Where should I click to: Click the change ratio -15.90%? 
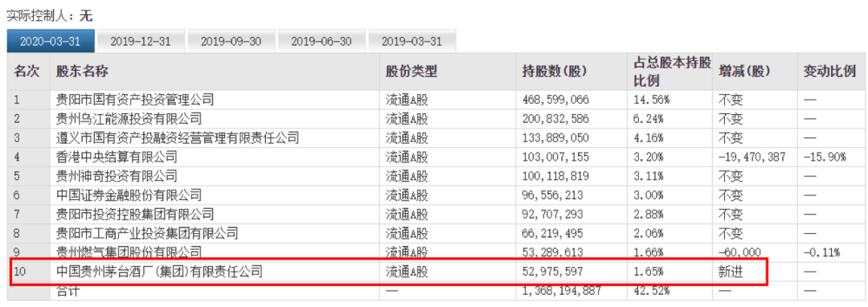click(825, 157)
